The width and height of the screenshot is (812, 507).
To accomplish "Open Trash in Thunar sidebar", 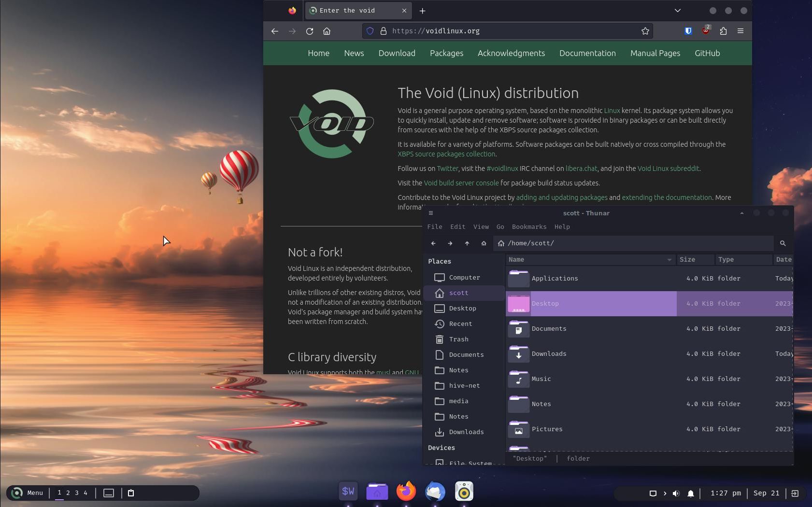I will click(464, 339).
